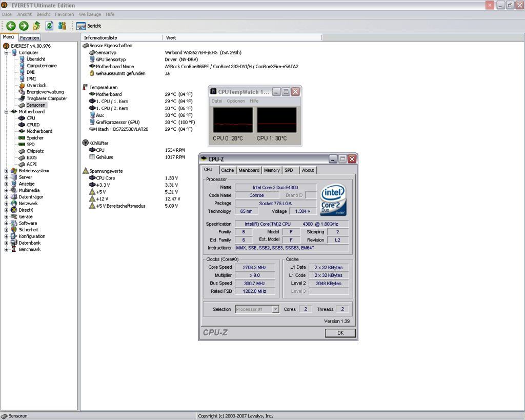
Task: Select the BIOS tree item
Action: (x=32, y=157)
